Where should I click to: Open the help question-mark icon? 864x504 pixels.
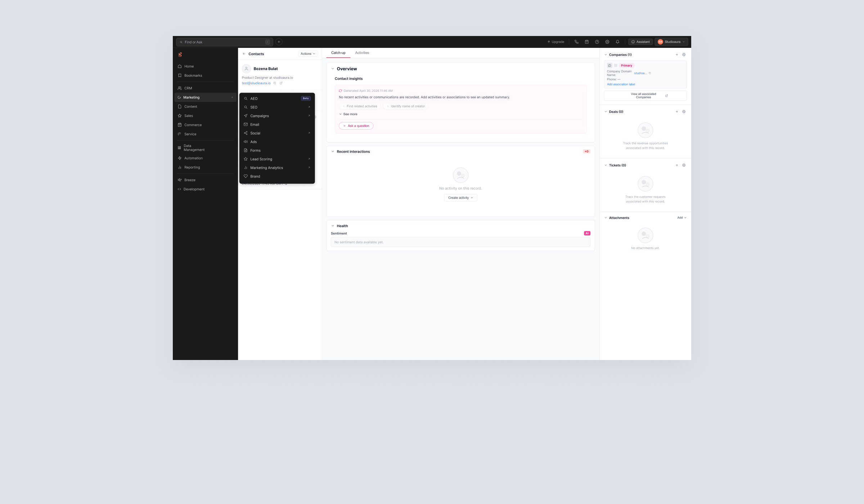click(x=597, y=42)
